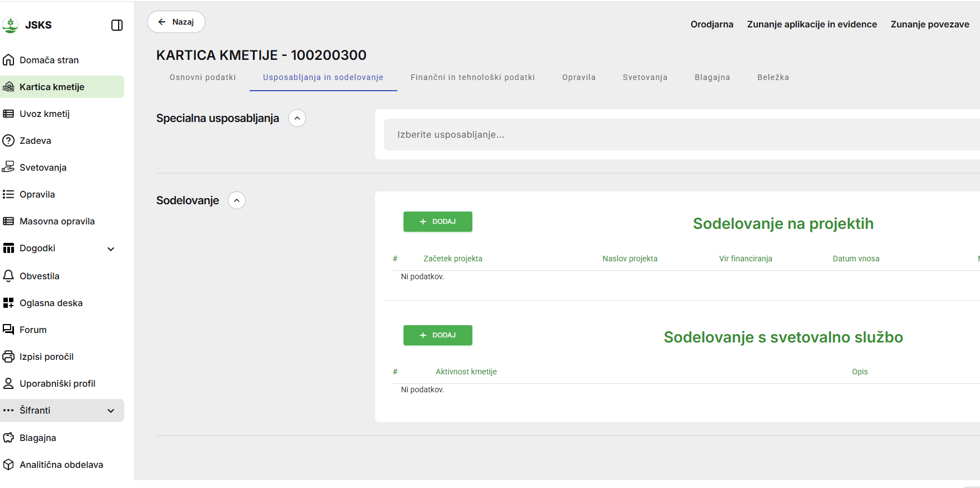Expand the Šifranti menu chevron
The width and height of the screenshot is (980, 488).
click(x=111, y=411)
